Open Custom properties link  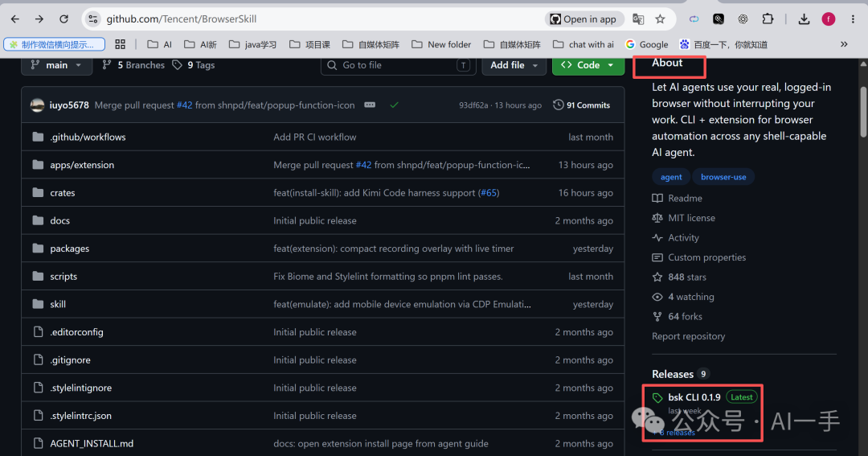pyautogui.click(x=698, y=257)
